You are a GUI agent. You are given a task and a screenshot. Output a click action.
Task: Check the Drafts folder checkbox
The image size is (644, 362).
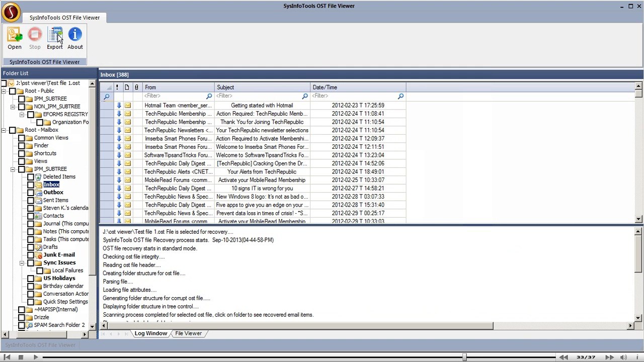tap(31, 247)
